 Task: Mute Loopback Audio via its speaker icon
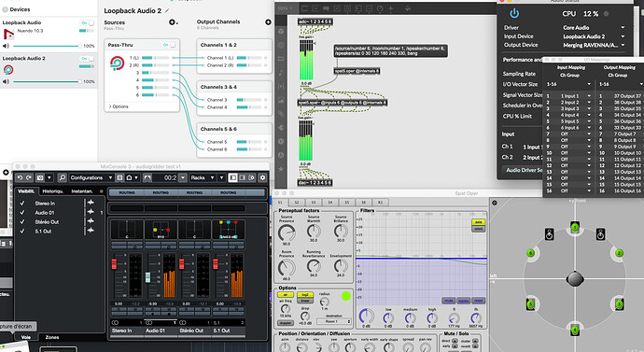(6, 46)
